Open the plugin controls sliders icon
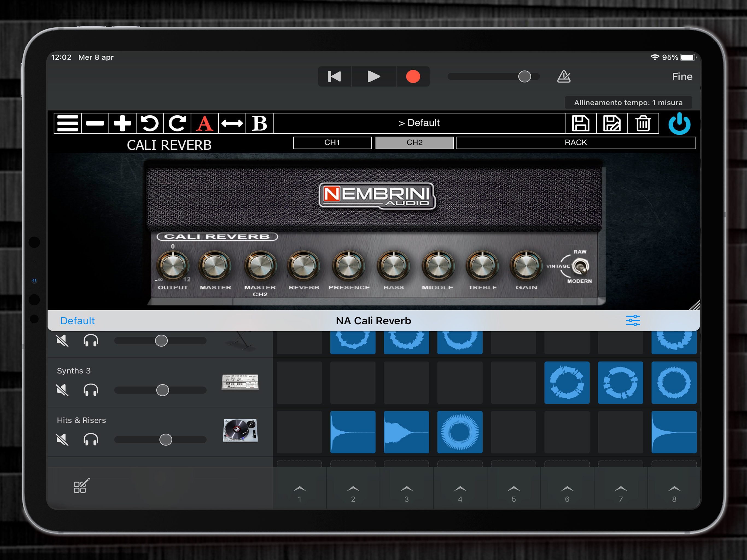Viewport: 747px width, 560px height. [633, 320]
